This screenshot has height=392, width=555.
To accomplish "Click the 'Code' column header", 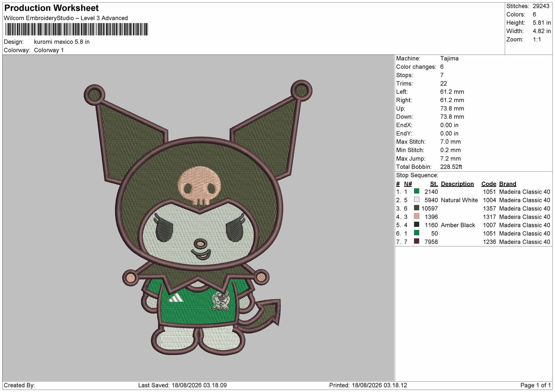I will [489, 184].
